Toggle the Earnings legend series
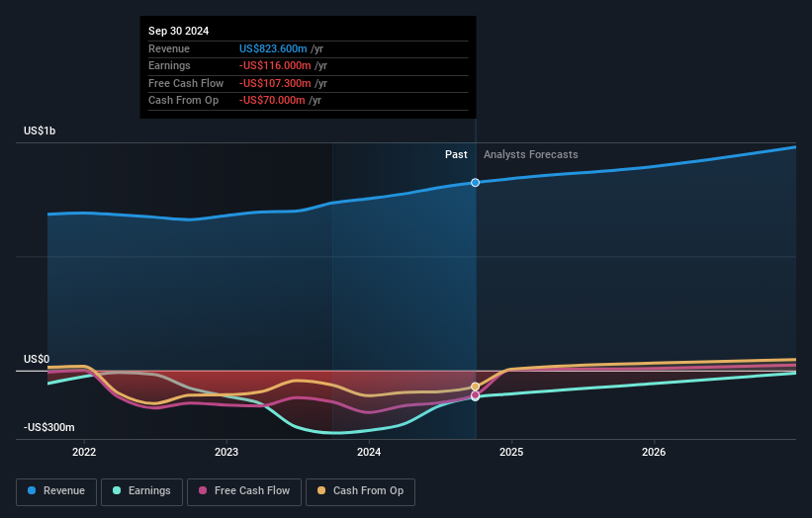This screenshot has width=812, height=518. coord(141,491)
